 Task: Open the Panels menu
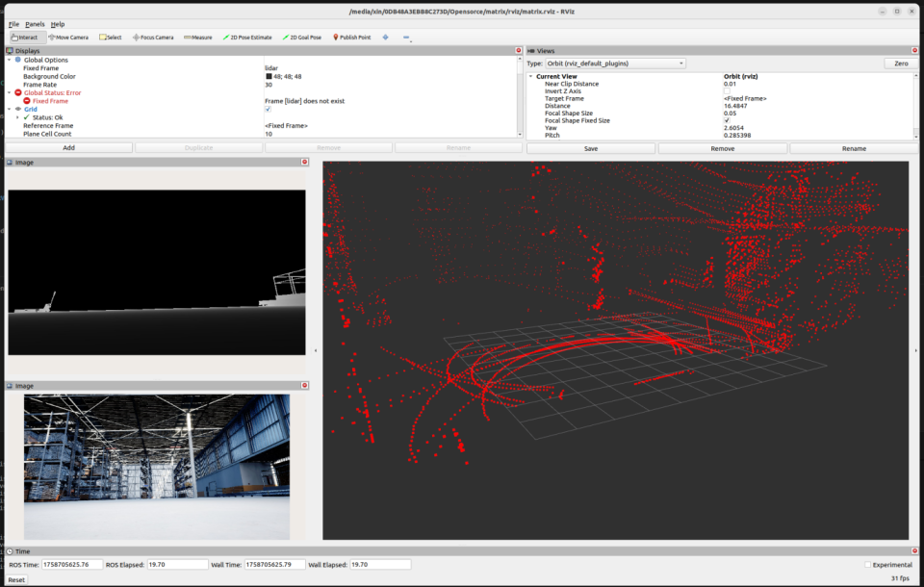tap(35, 23)
